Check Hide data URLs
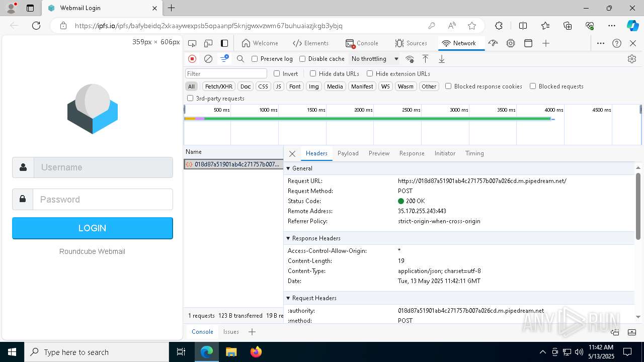This screenshot has height=362, width=644. point(313,73)
